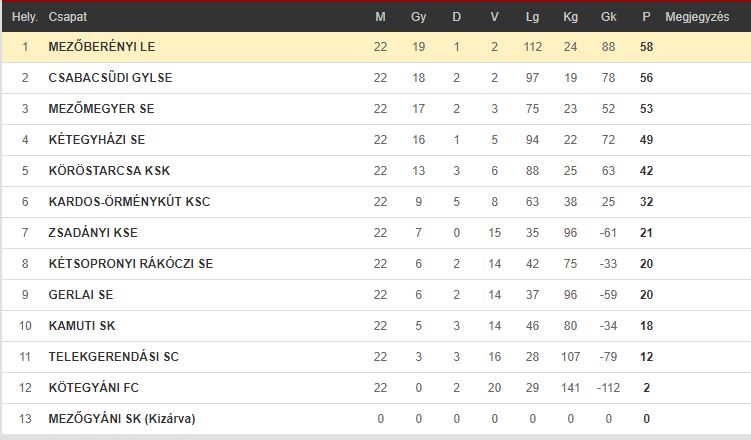Open KARDOS-ÖRMÉNYKÚT KSC team entry
This screenshot has height=440, width=751.
(x=129, y=202)
